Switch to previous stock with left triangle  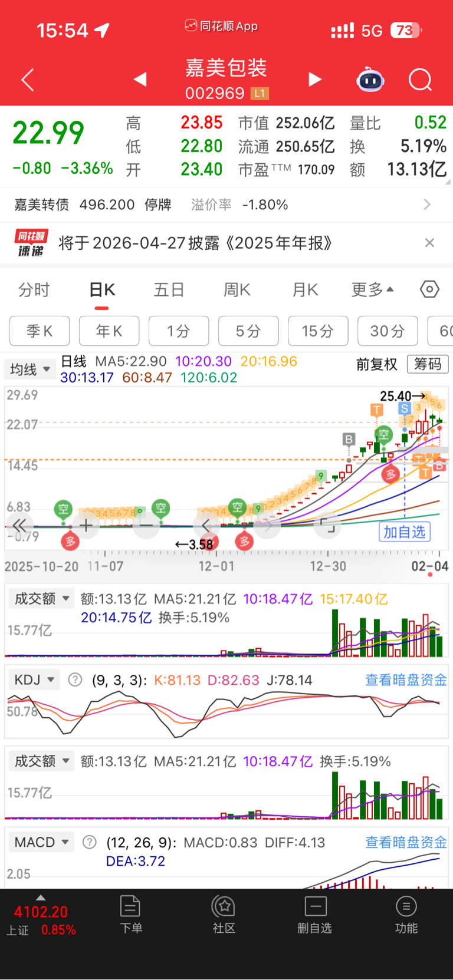coord(140,79)
